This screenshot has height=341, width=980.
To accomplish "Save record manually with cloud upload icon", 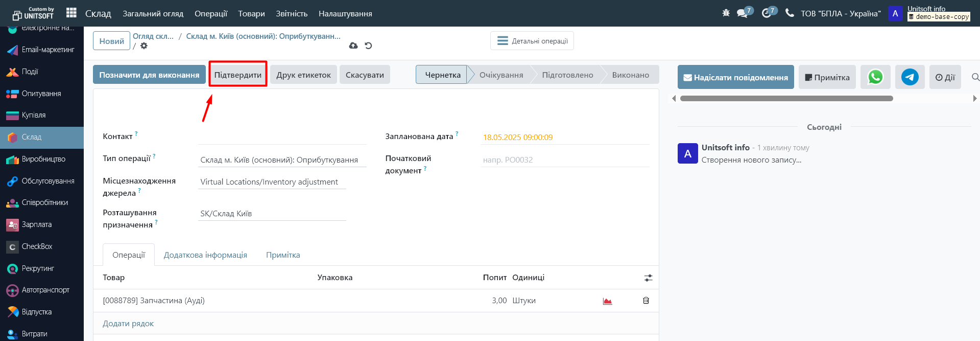I will [353, 46].
